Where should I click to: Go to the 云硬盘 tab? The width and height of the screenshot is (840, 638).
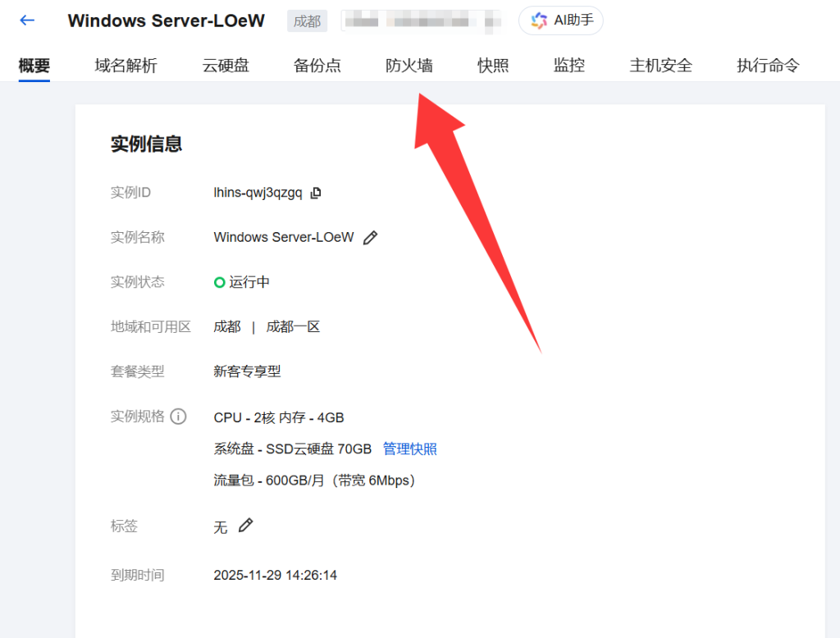(226, 66)
